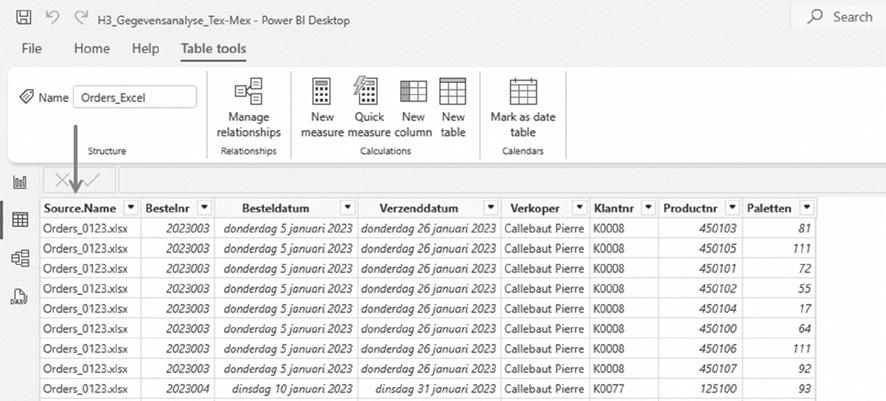This screenshot has width=886, height=401.
Task: Click the Undo arrow icon
Action: pos(52,19)
